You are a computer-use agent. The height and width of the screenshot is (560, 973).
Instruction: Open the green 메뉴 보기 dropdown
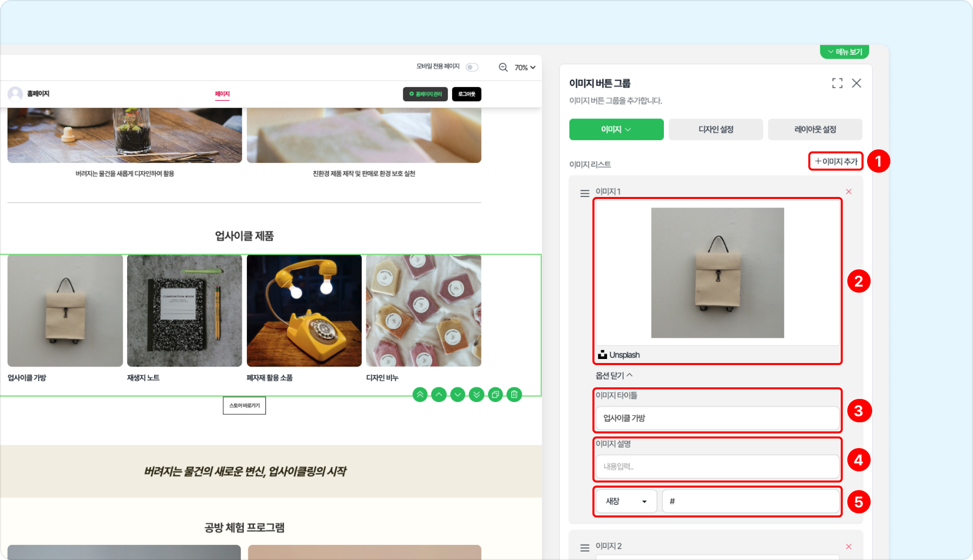tap(844, 52)
